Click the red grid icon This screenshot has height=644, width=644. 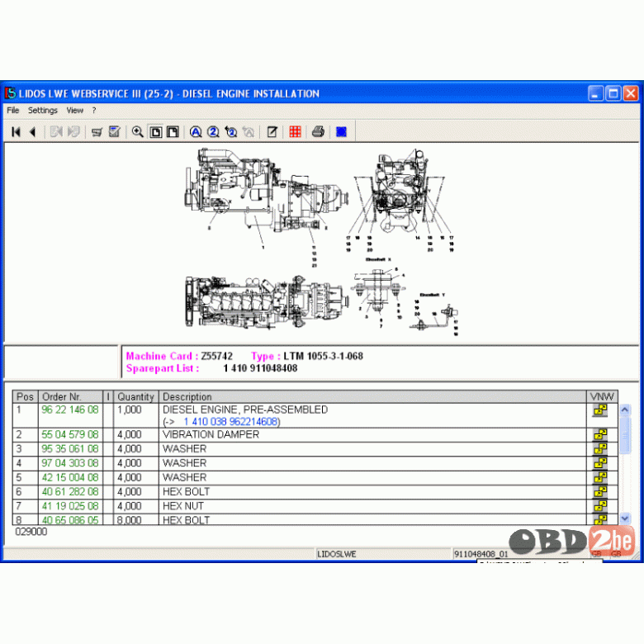point(296,132)
